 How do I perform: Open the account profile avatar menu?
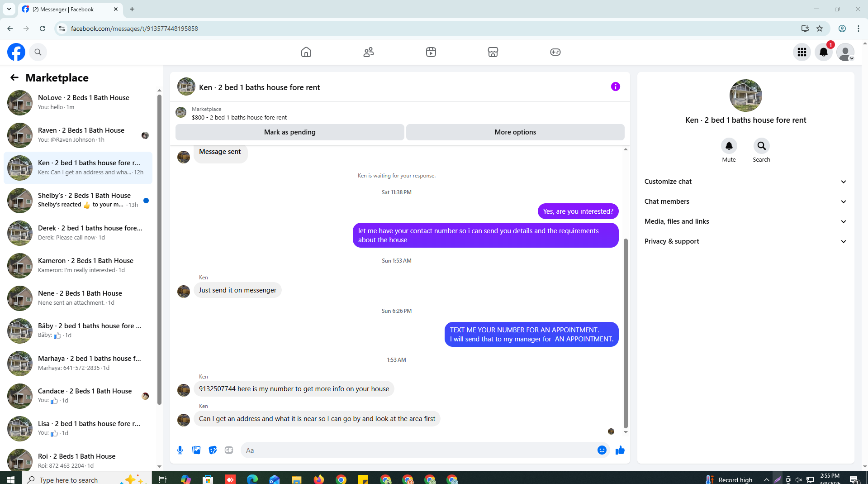tap(845, 52)
